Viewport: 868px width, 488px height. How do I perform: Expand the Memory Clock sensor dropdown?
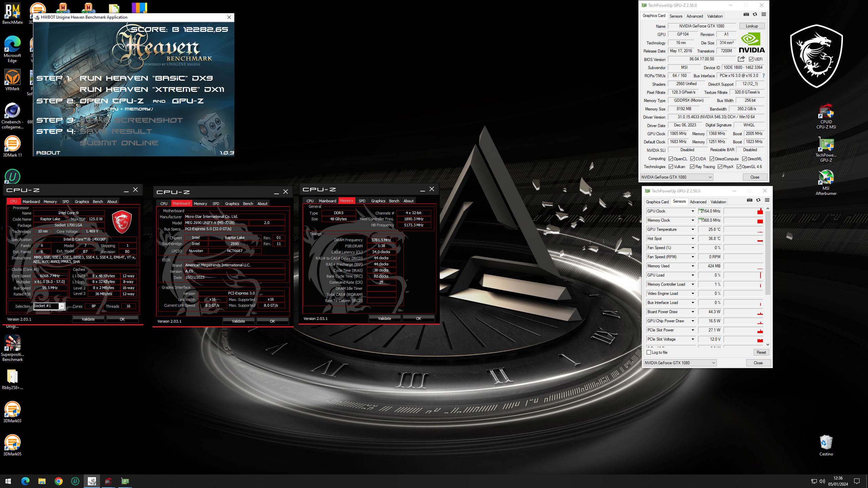tap(693, 220)
